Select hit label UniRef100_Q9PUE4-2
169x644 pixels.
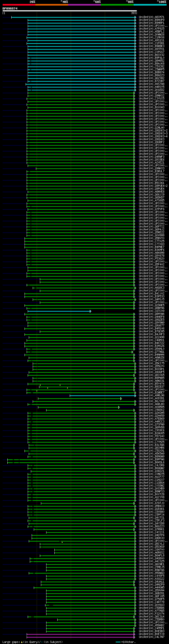pyautogui.click(x=153, y=186)
